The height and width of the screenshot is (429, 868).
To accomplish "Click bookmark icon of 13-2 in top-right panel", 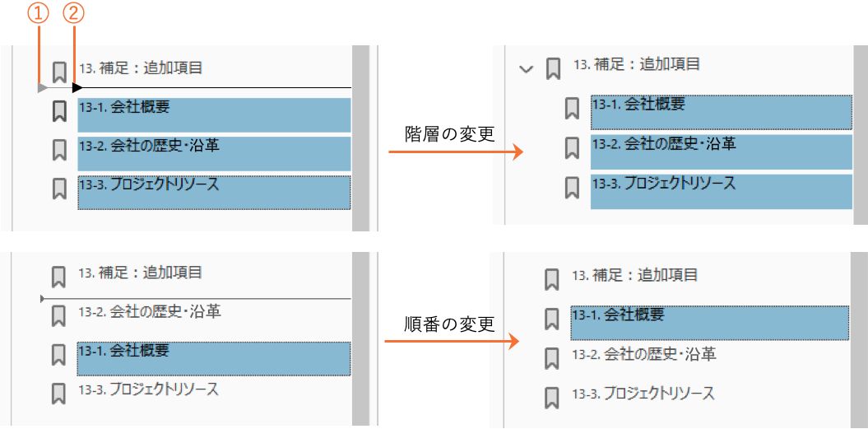I will pos(573,148).
